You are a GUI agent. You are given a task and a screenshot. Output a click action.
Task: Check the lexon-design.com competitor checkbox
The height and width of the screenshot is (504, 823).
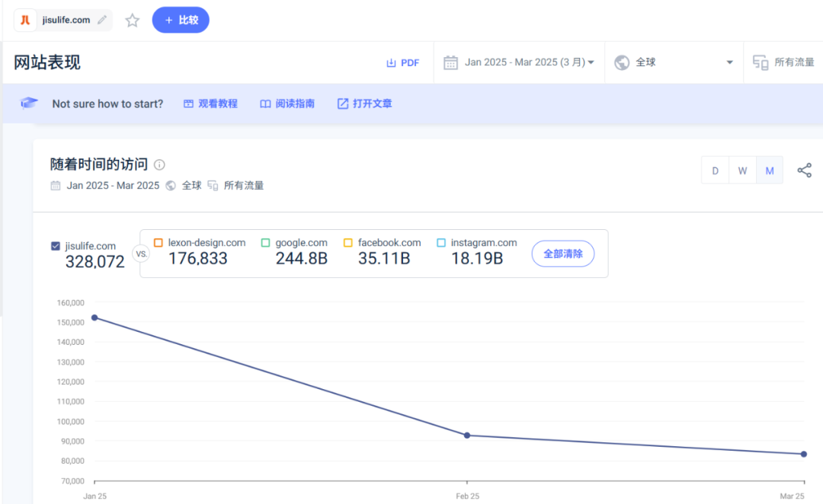pyautogui.click(x=158, y=242)
